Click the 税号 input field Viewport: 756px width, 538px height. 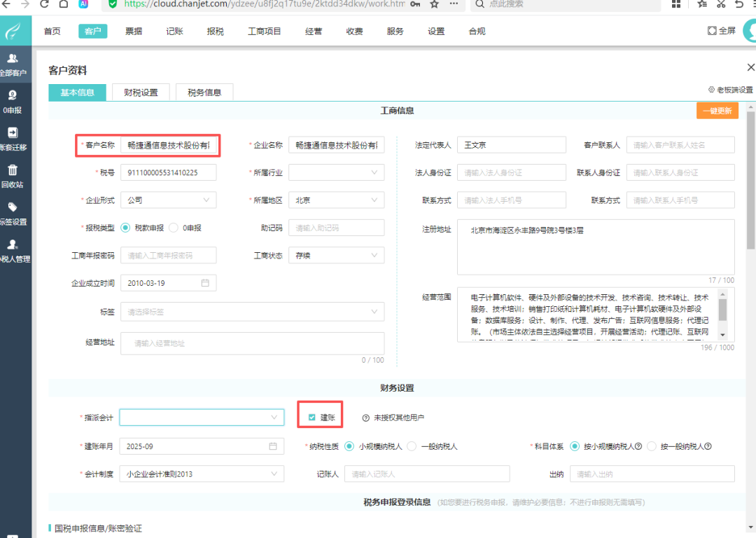(x=168, y=173)
